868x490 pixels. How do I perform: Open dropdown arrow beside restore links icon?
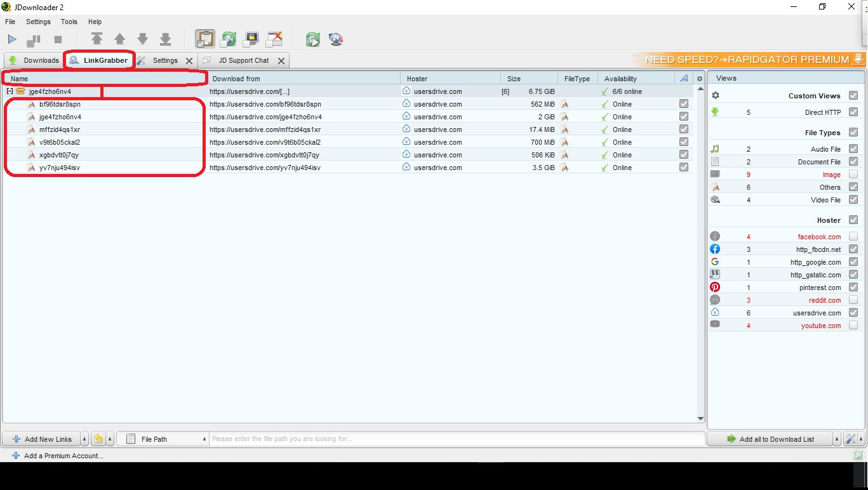[110, 439]
